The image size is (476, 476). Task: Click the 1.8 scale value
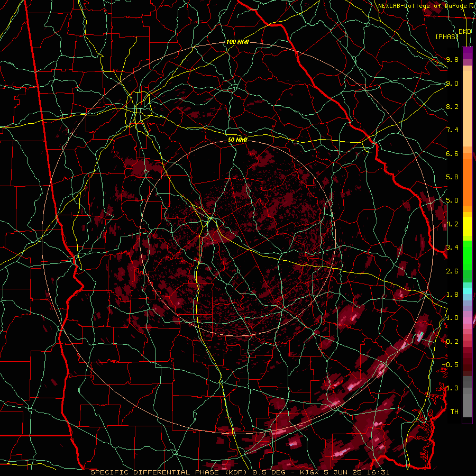point(452,295)
